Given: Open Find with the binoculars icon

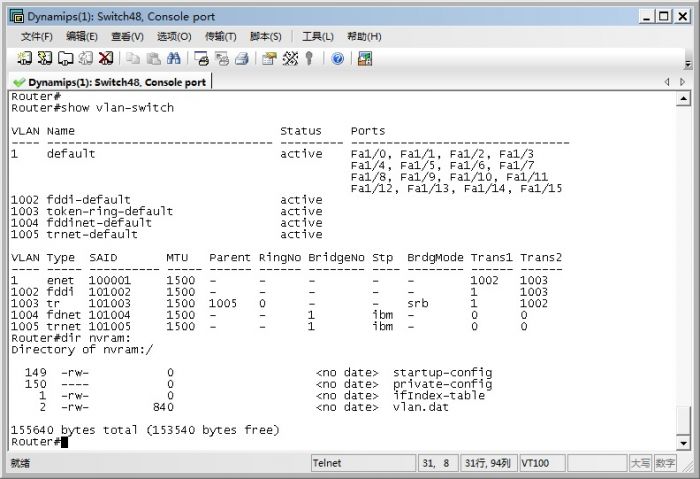Looking at the screenshot, I should pyautogui.click(x=173, y=58).
